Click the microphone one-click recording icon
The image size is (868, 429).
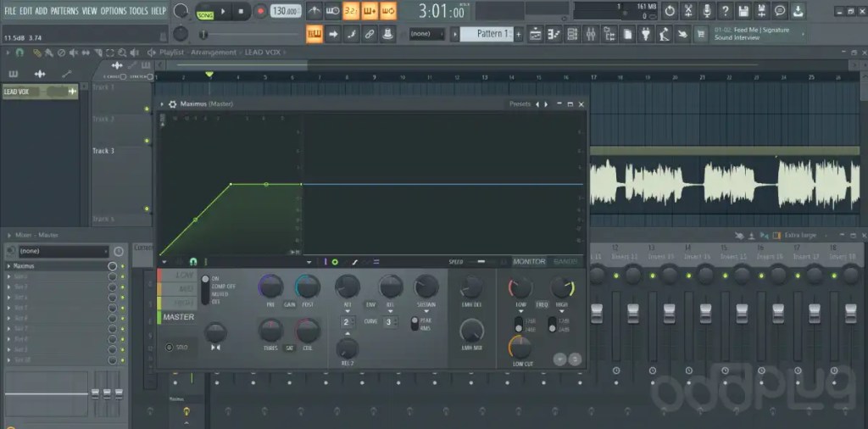pyautogui.click(x=707, y=10)
